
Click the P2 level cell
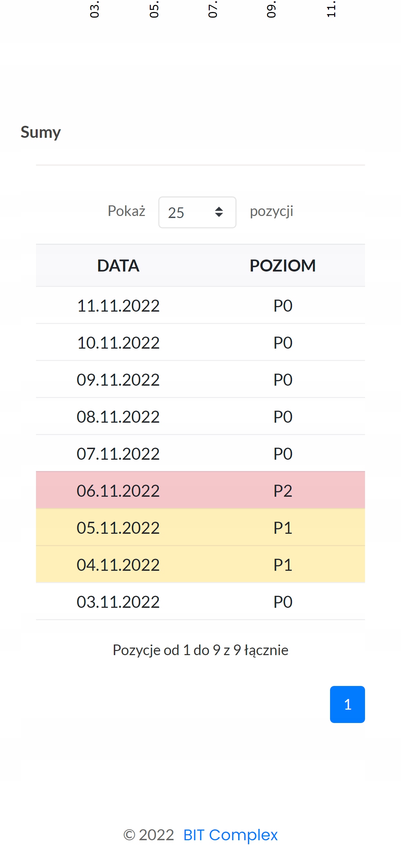click(x=282, y=491)
